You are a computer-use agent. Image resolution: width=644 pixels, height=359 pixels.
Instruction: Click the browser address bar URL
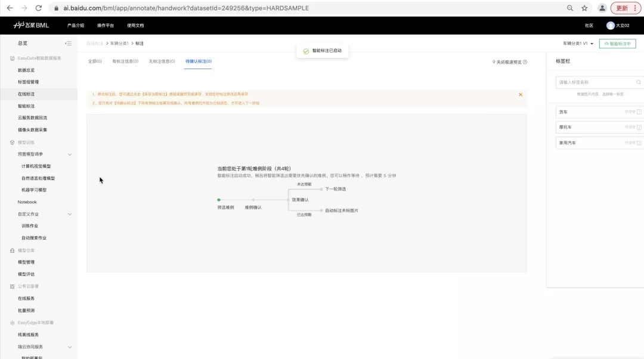click(186, 8)
